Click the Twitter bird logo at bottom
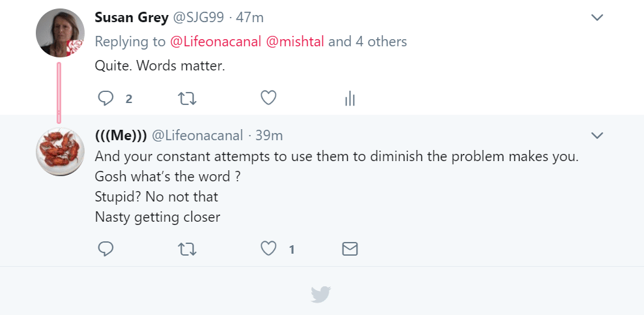Image resolution: width=644 pixels, height=315 pixels. click(321, 295)
